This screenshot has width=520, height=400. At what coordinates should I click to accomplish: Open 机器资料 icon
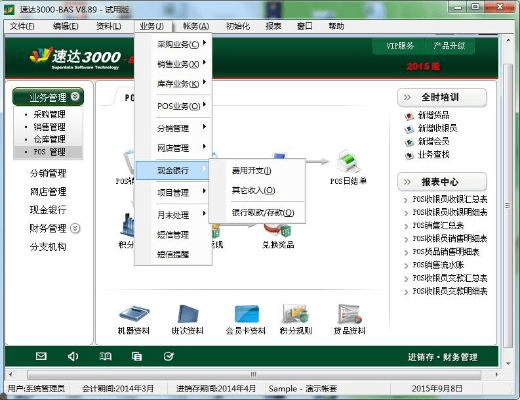point(134,315)
